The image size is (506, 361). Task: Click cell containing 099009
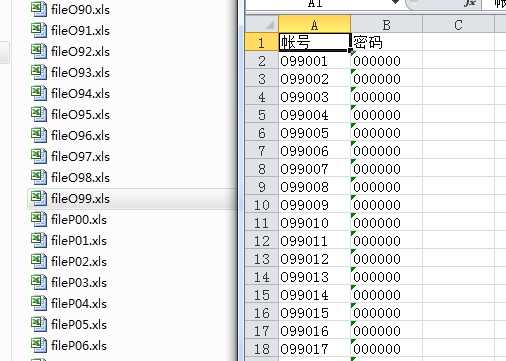click(315, 205)
